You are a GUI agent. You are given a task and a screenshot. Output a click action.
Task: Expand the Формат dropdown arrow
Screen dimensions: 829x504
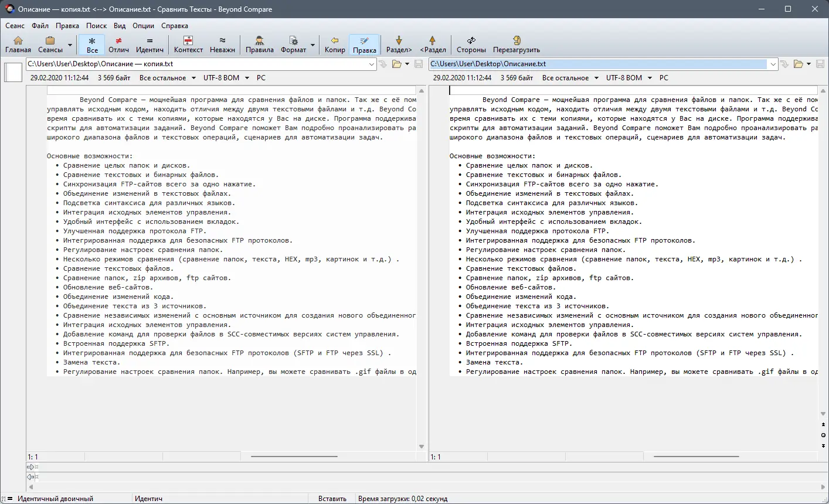pyautogui.click(x=312, y=45)
